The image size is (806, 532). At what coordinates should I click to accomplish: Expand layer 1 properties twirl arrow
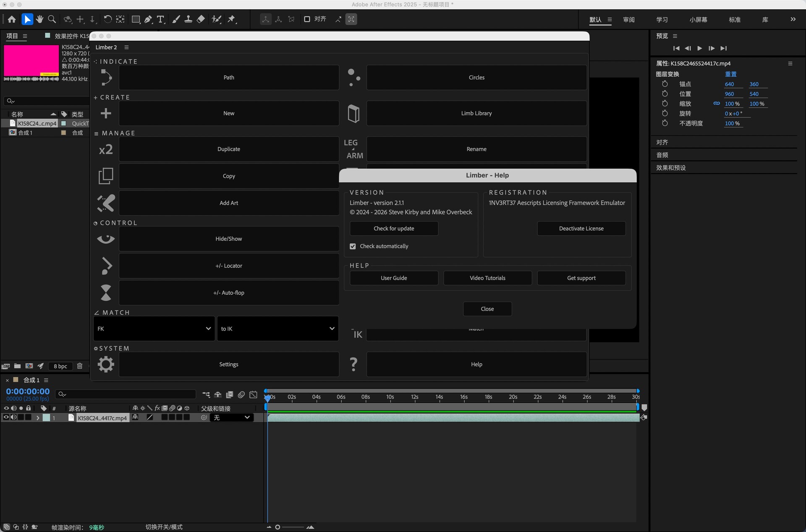pos(38,418)
